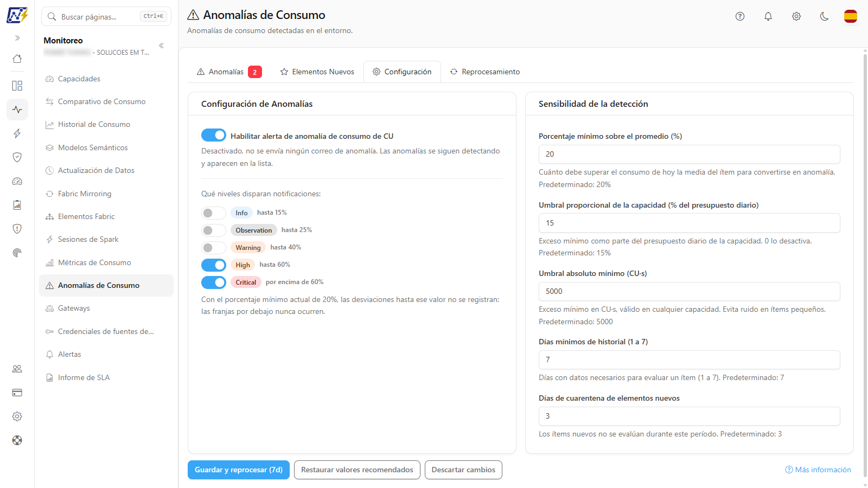Click Restaurar valores recomendados button
The width and height of the screenshot is (868, 488).
(x=357, y=470)
